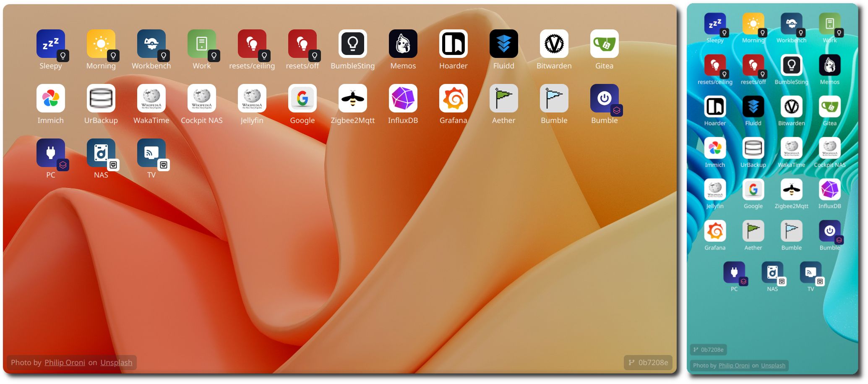Open the Workbench icon in the desktop view
The width and height of the screenshot is (868, 384).
(151, 44)
